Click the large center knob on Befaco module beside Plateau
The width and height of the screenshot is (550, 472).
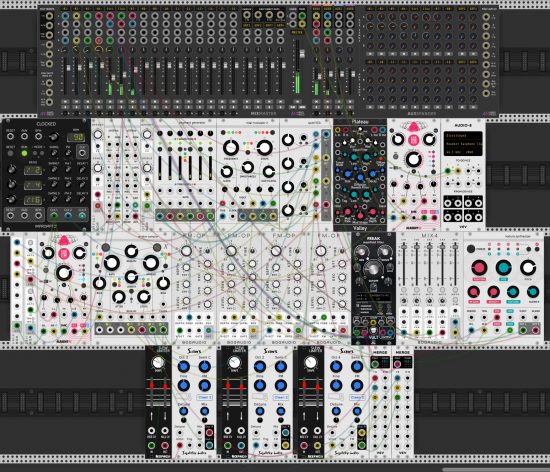(414, 159)
